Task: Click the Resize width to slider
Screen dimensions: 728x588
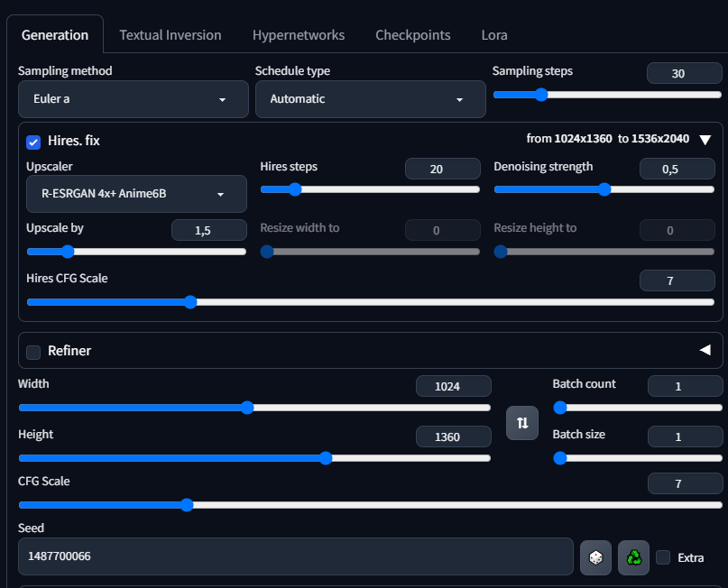Action: coord(370,252)
